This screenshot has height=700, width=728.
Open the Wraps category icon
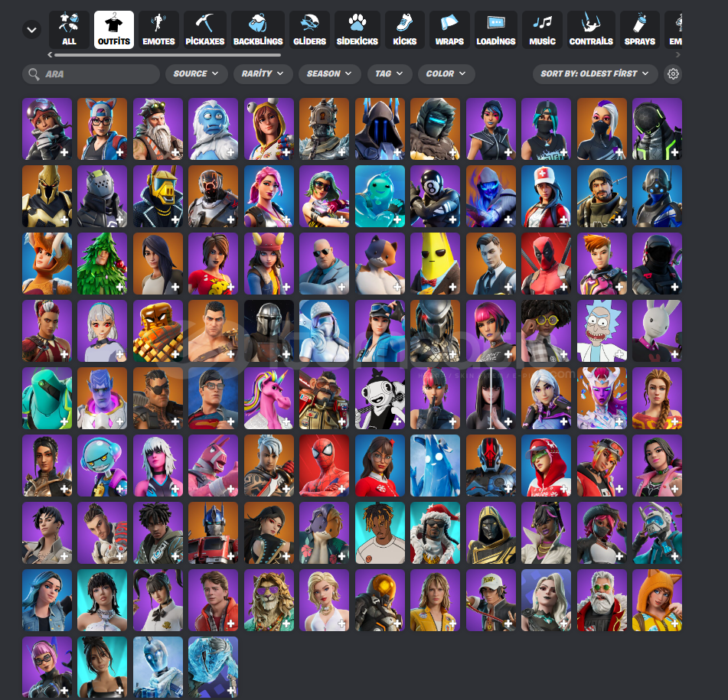[449, 30]
